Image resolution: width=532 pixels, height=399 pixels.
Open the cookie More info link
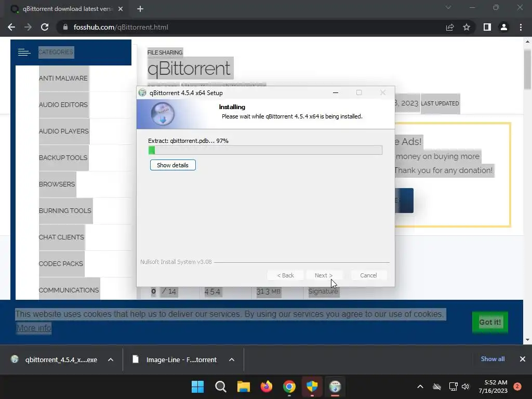[x=34, y=328]
